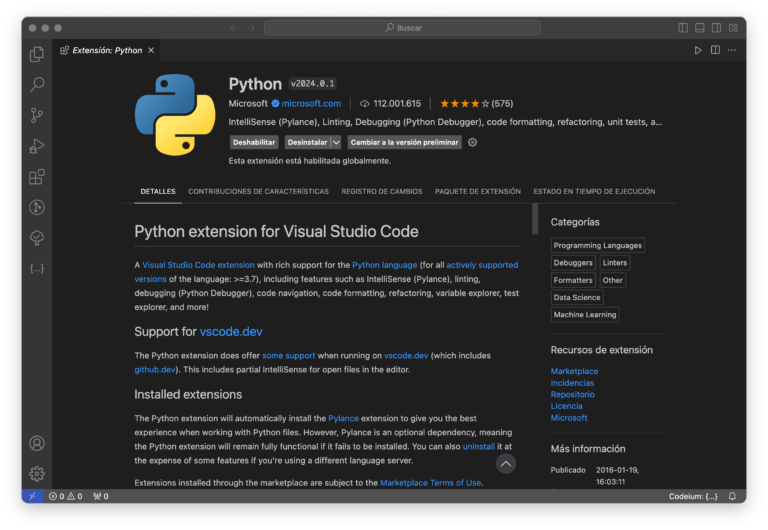
Task: Click the extension settings gear icon
Action: pos(472,142)
